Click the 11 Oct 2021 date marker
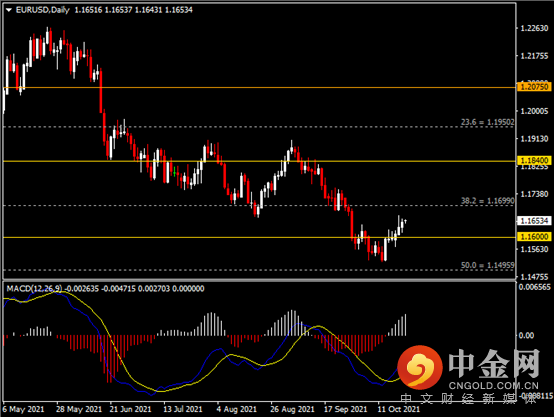This screenshot has width=554, height=417. [399, 409]
